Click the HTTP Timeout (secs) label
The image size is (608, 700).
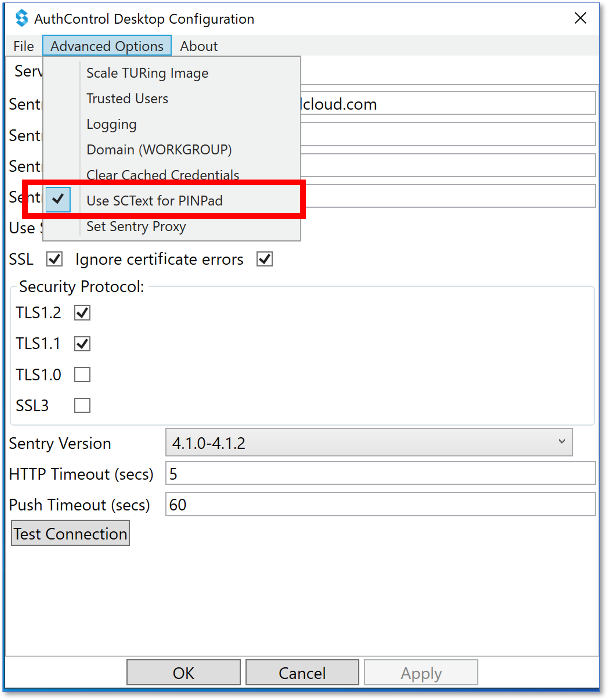81,474
